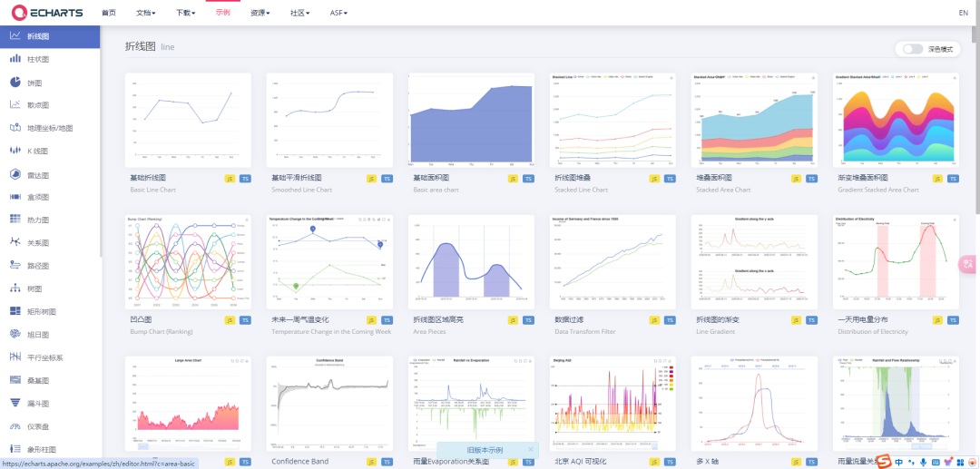Viewport: 980px width, 469px height.
Task: Open the Confidence Band chart thumbnail
Action: pyautogui.click(x=329, y=404)
